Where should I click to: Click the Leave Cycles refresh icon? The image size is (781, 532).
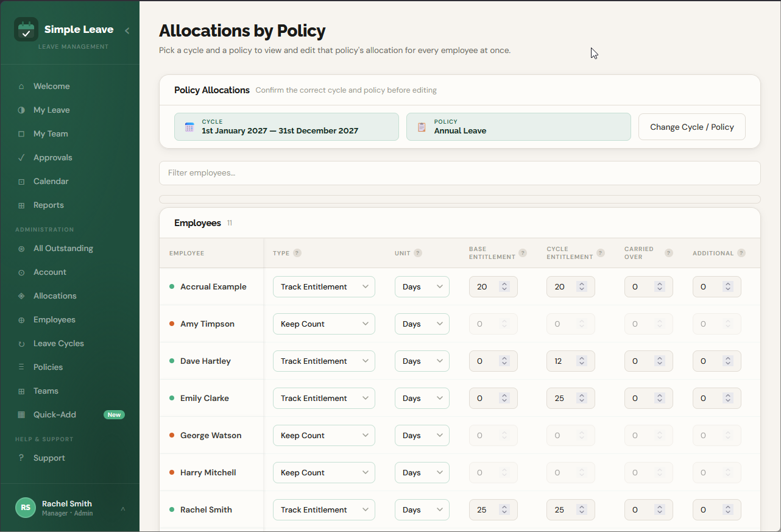(21, 344)
